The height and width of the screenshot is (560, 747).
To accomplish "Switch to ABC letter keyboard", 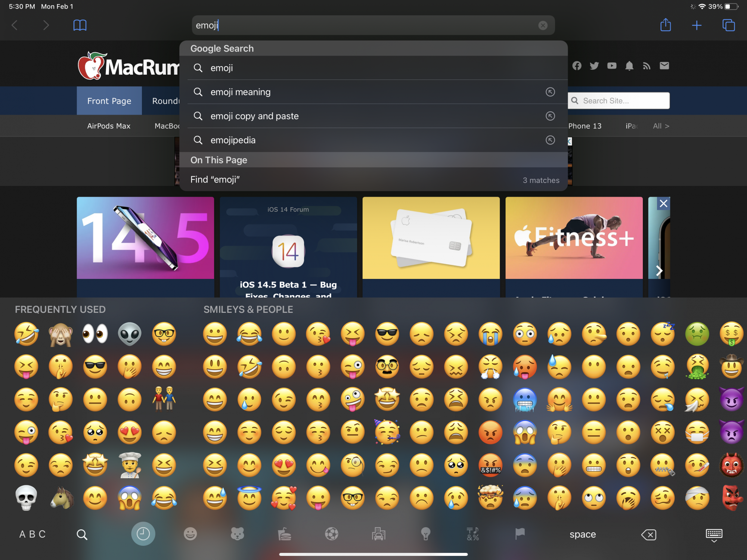I will tap(32, 534).
